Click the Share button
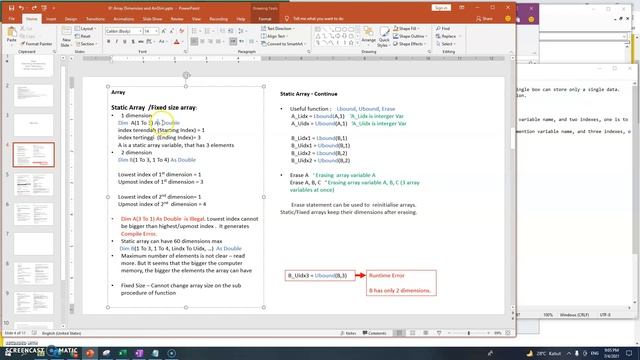640x360 pixels. [484, 19]
